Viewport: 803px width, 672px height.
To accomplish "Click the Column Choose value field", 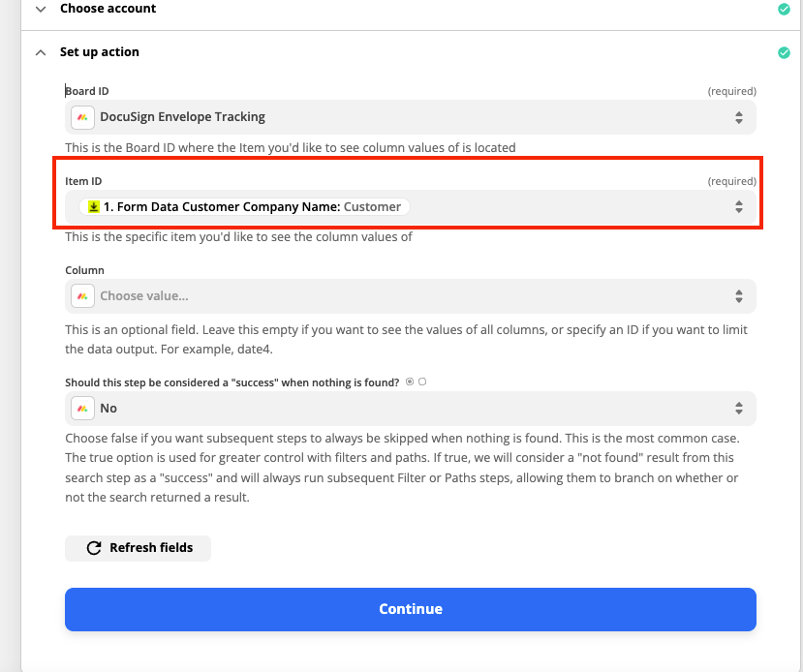I will pos(410,296).
